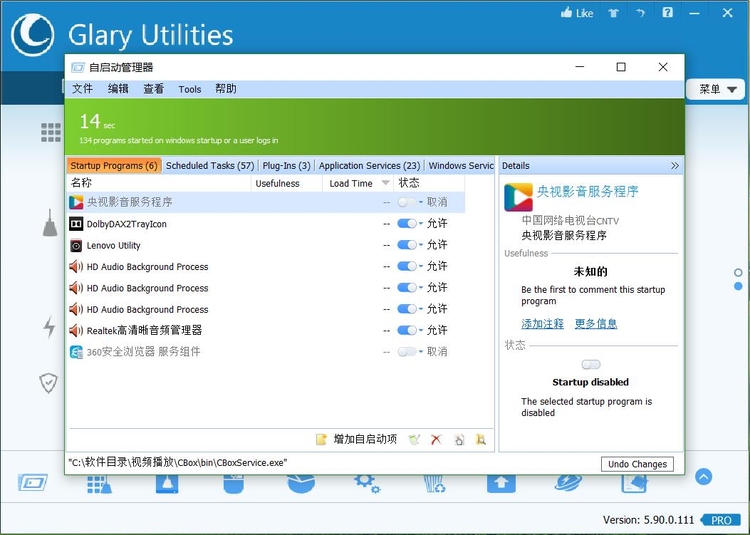The height and width of the screenshot is (535, 750).
Task: Sort by the 名称 column header
Action: pyautogui.click(x=158, y=183)
